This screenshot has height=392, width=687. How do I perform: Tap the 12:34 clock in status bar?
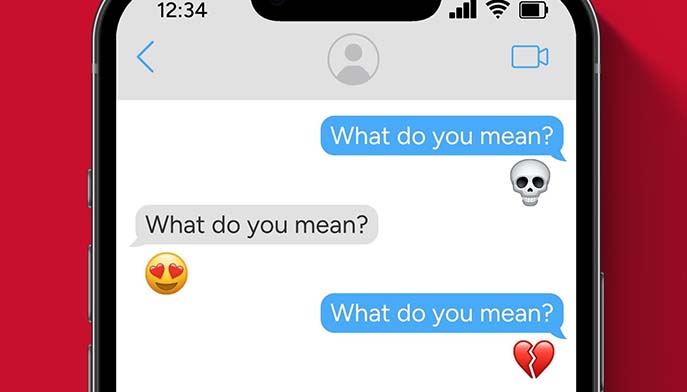(182, 11)
